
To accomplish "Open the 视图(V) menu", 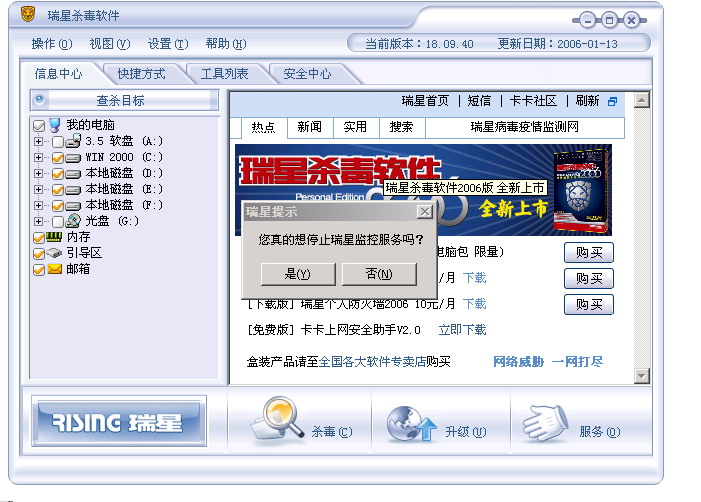I will (x=110, y=44).
